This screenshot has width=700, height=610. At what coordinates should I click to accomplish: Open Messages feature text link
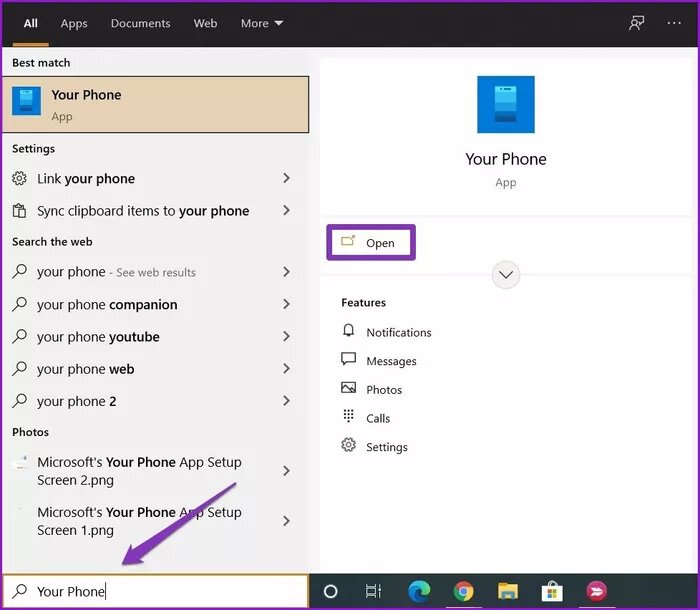[x=391, y=361]
